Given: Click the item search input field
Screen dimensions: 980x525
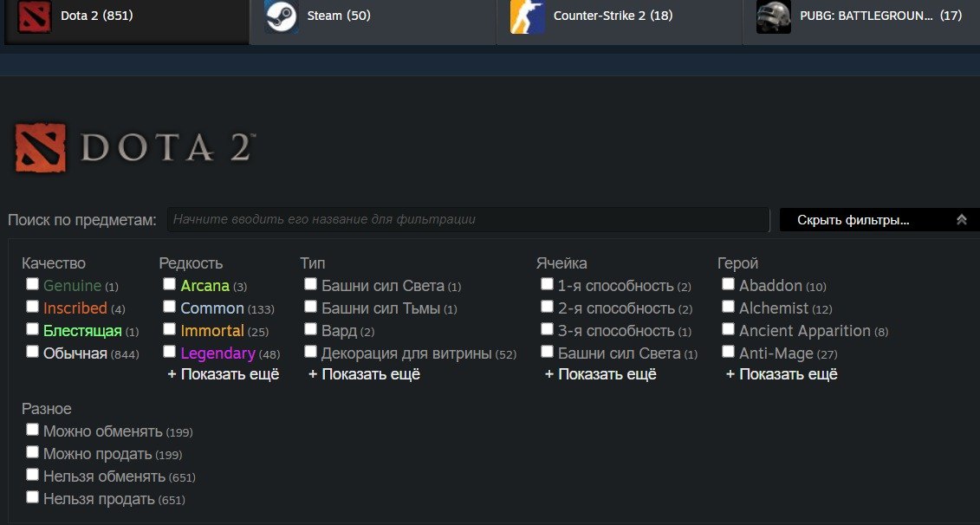Looking at the screenshot, I should pos(468,219).
